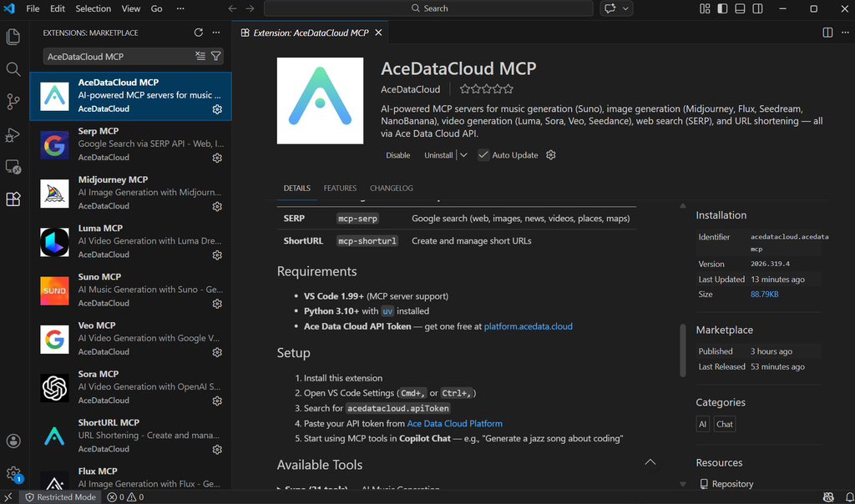Image resolution: width=855 pixels, height=504 pixels.
Task: Open the Manage gear in activity bar
Action: [13, 473]
